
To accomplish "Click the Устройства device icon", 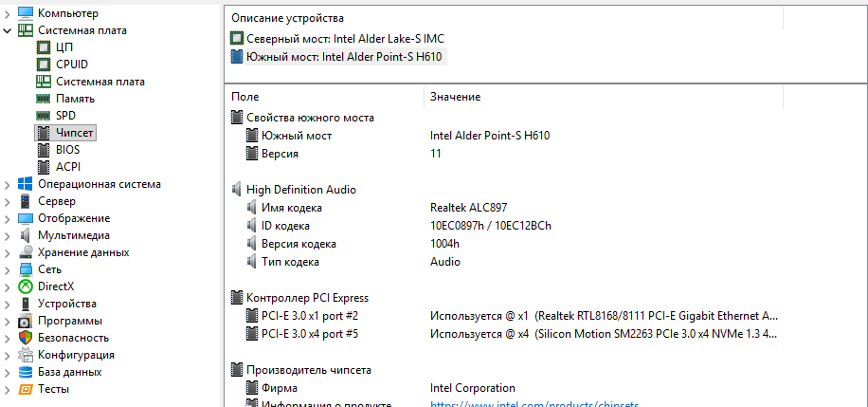I will point(26,304).
